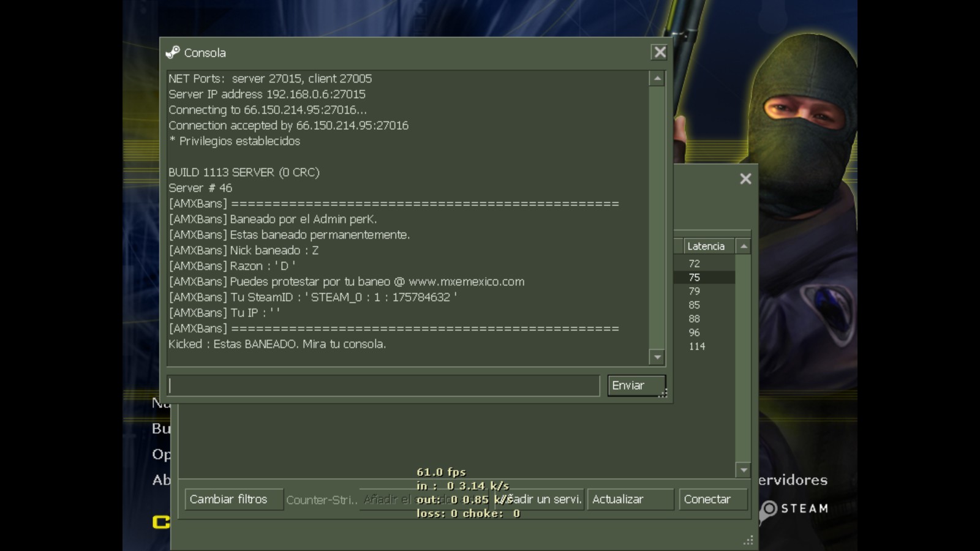Select the server row with latency 96

click(x=704, y=332)
